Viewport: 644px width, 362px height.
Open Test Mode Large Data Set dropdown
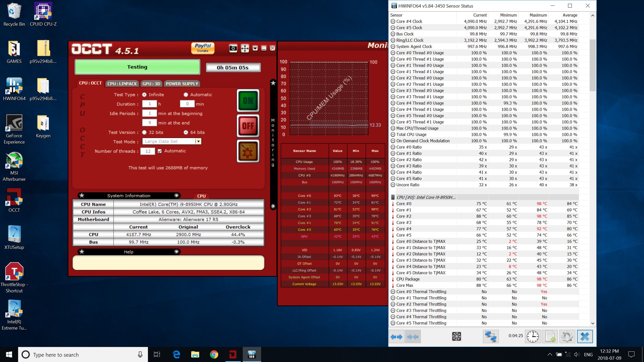172,141
